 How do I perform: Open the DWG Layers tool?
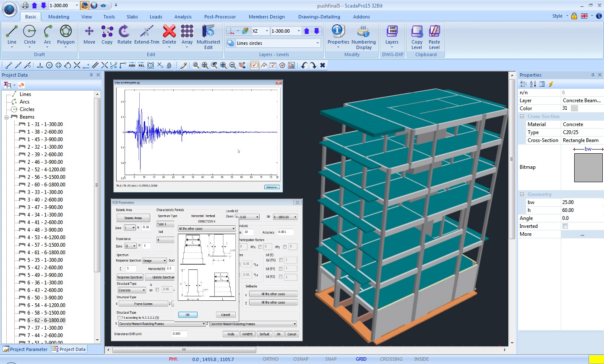click(x=392, y=34)
